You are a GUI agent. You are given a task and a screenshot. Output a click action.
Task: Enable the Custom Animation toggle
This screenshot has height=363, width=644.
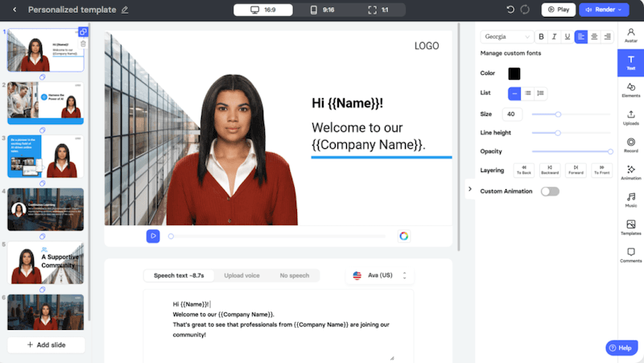pos(550,192)
